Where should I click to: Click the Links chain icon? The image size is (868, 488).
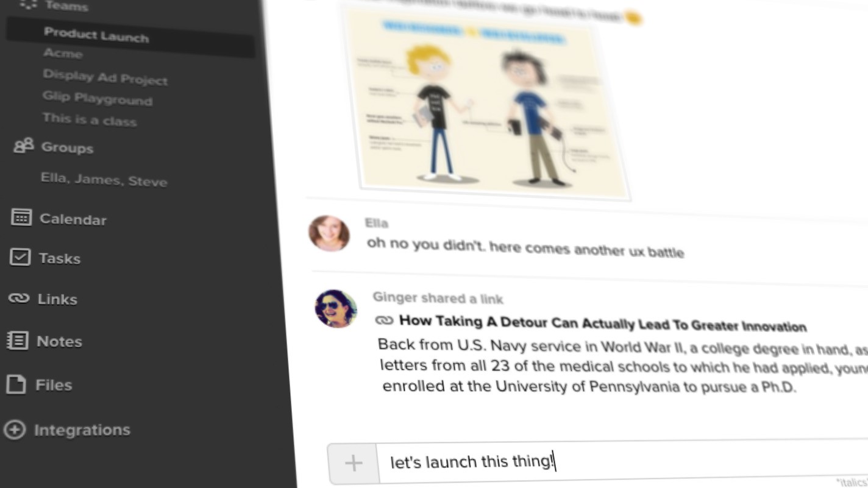click(x=19, y=298)
